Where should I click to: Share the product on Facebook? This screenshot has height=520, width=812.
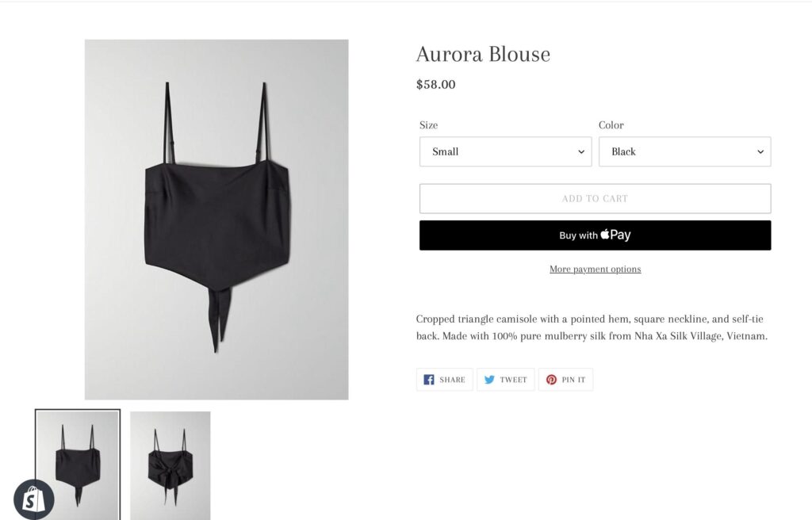pos(444,380)
